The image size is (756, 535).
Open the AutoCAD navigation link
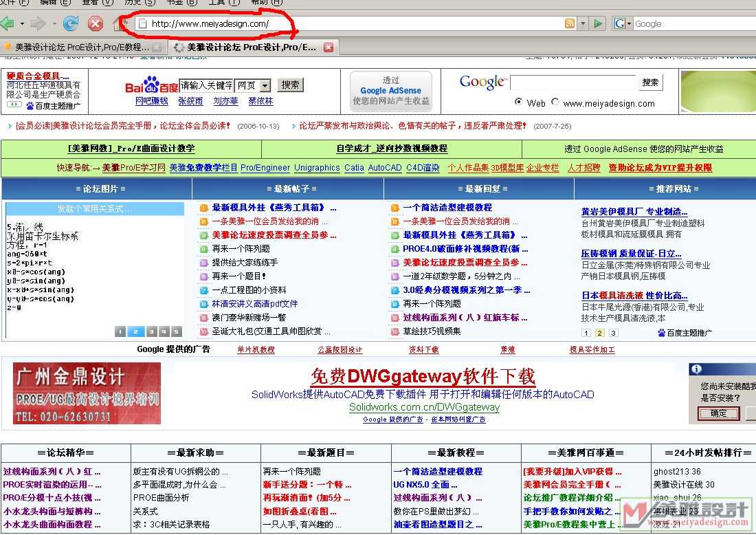(385, 167)
